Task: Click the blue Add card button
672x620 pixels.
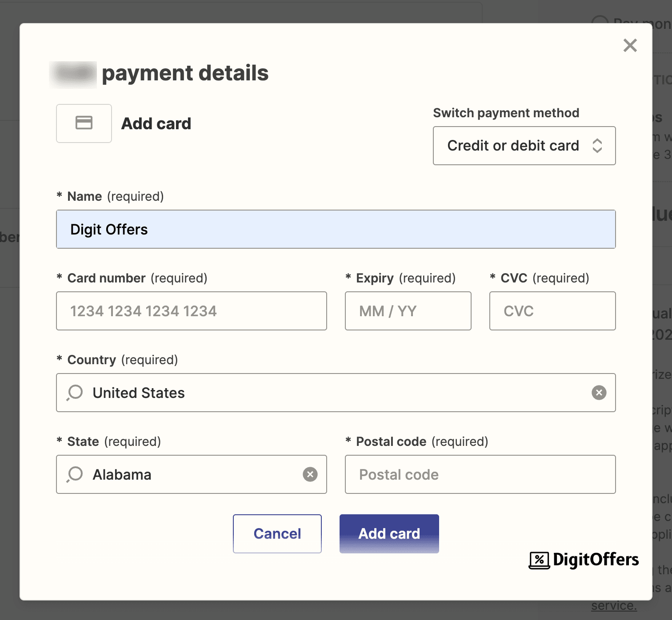Action: (389, 534)
